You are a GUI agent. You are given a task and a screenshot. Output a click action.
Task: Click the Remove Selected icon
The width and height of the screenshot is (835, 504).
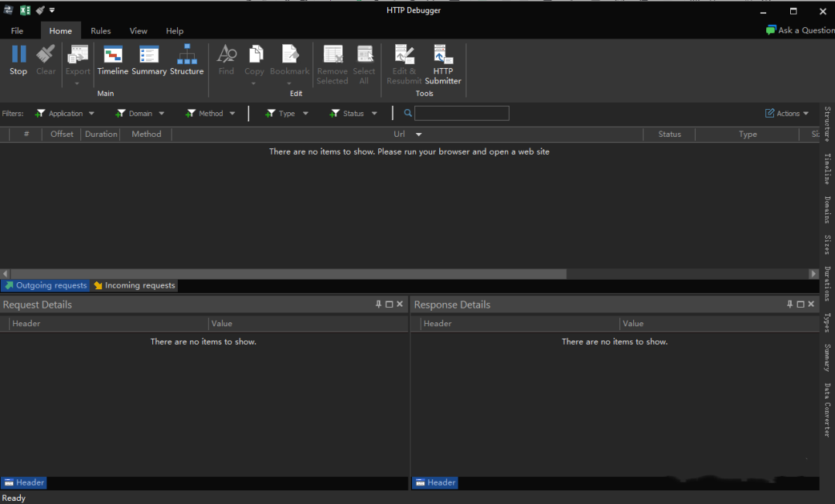(x=332, y=54)
